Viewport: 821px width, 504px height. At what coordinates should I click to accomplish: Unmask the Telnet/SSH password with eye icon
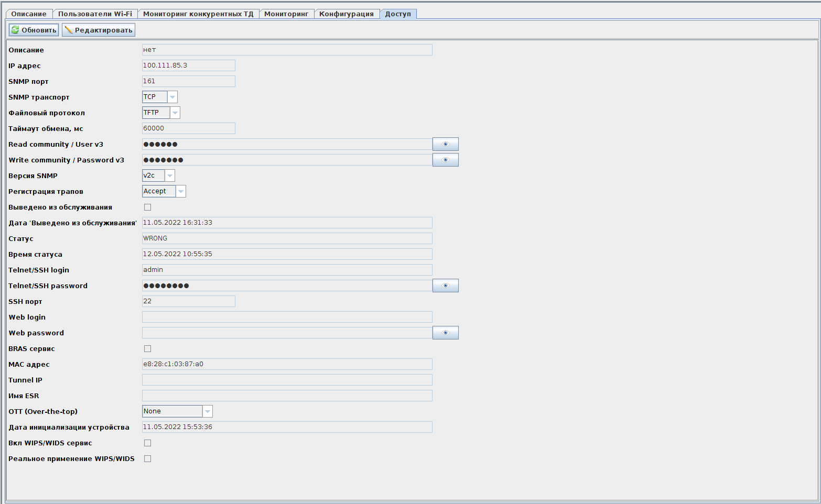click(x=445, y=286)
